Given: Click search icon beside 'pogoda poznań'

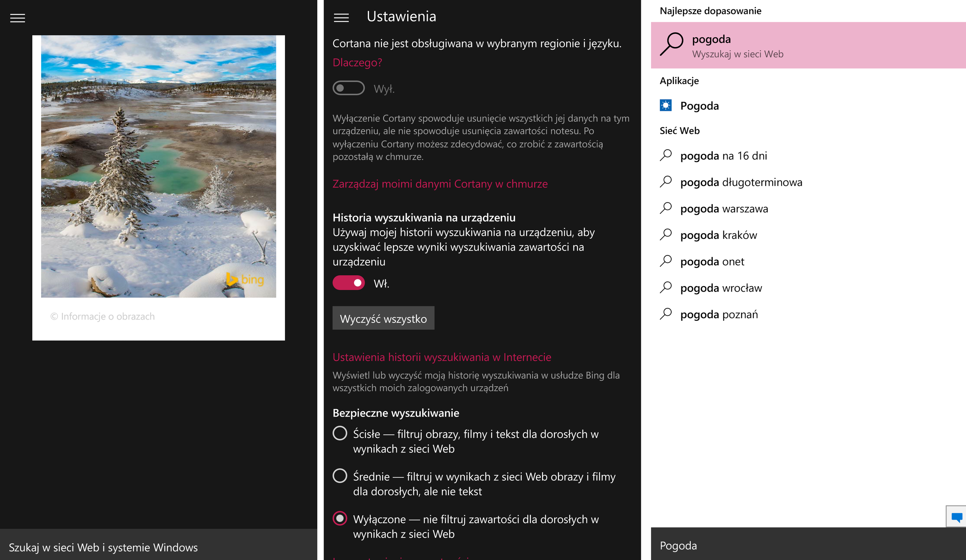Looking at the screenshot, I should coord(666,314).
